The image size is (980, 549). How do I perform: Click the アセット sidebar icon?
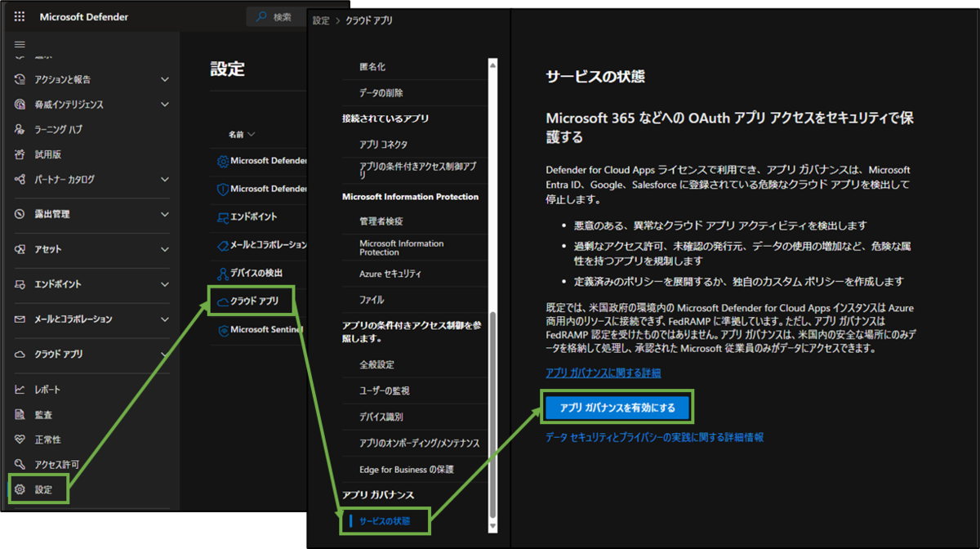[x=20, y=249]
